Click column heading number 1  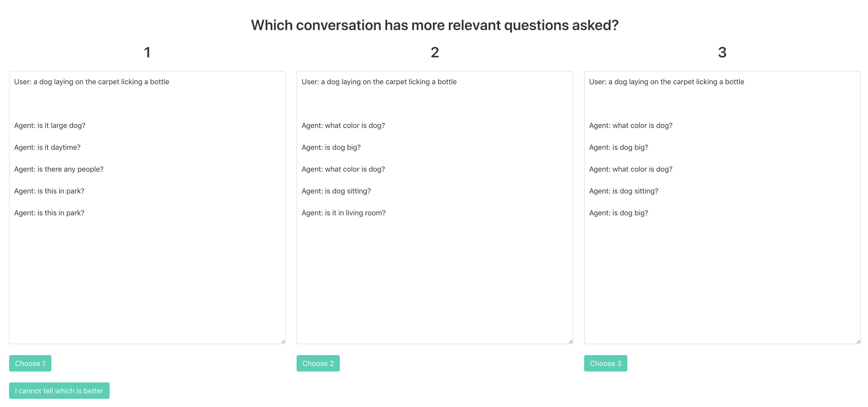147,52
